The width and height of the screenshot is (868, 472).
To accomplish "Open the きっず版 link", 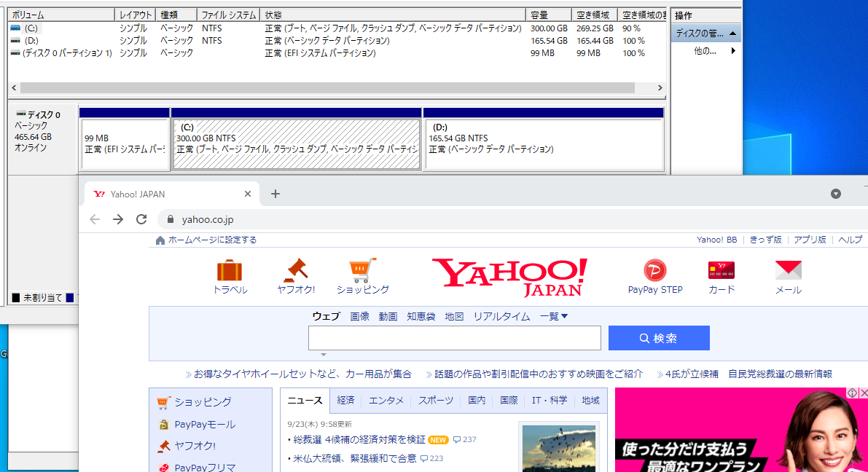I will tap(765, 240).
